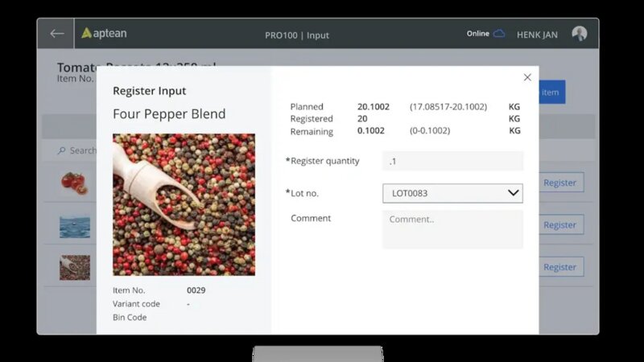Click the PRO100 | Input title

tap(297, 35)
